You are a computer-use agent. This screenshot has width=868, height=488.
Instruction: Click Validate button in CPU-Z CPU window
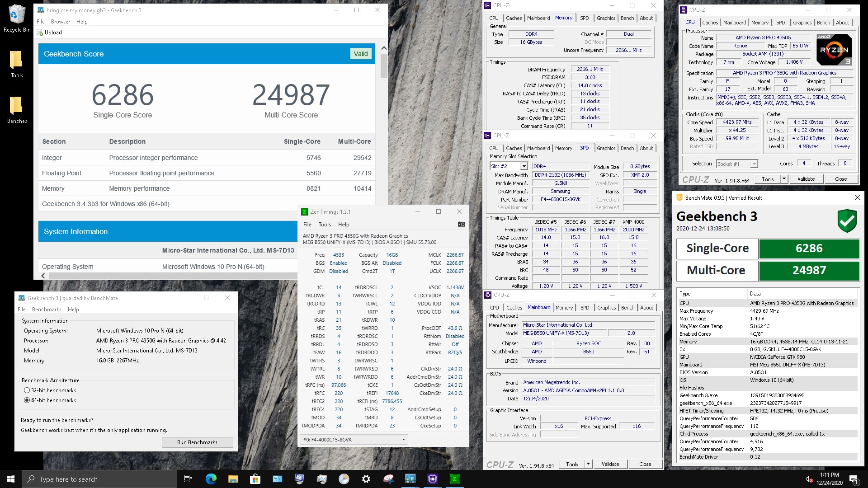click(806, 179)
